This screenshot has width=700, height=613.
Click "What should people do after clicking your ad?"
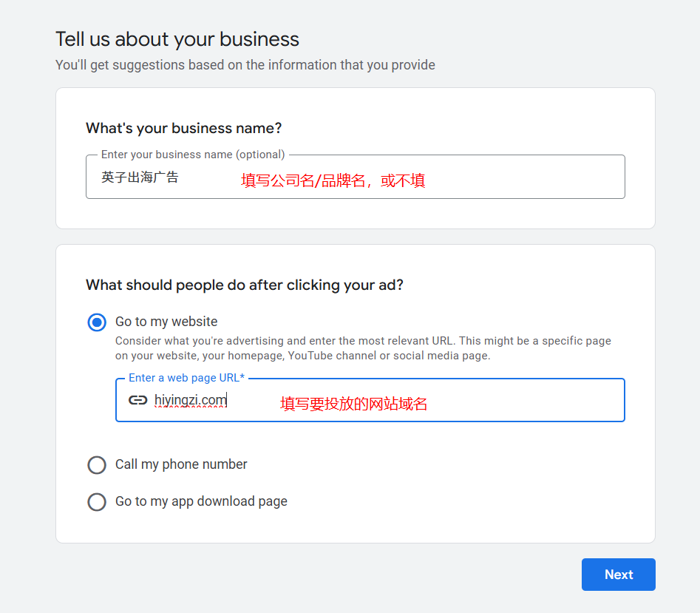click(245, 285)
